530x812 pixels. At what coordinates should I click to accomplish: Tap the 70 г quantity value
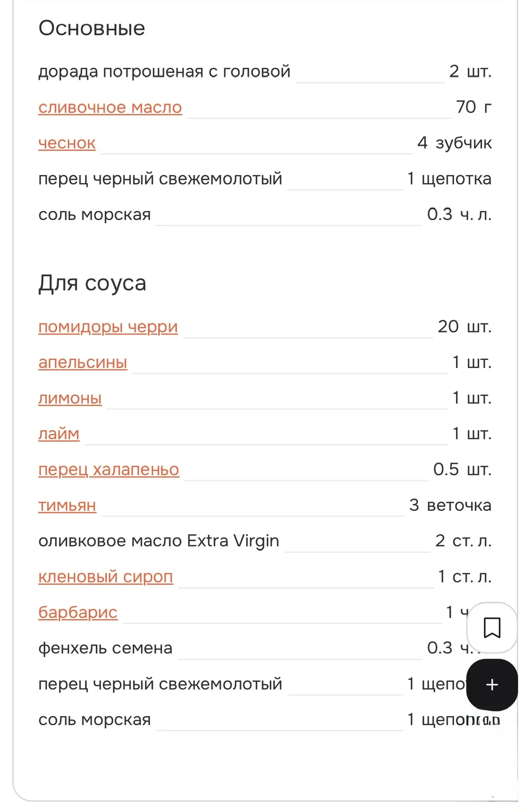click(474, 107)
